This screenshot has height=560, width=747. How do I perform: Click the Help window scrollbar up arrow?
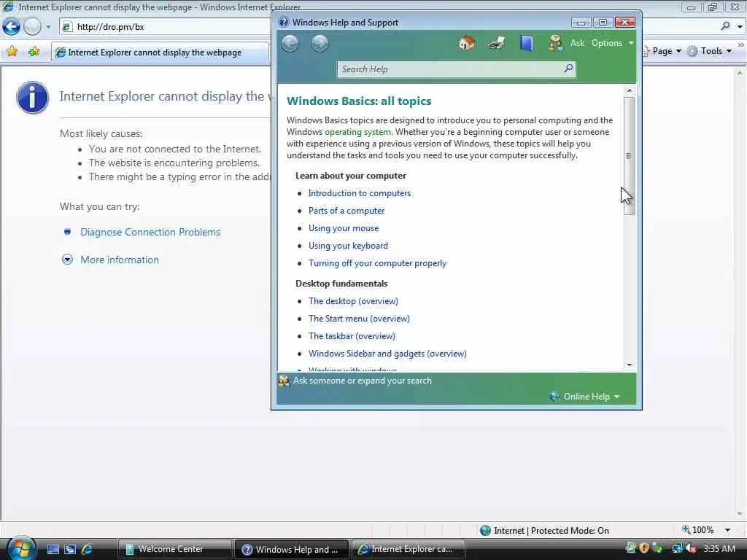[x=630, y=90]
